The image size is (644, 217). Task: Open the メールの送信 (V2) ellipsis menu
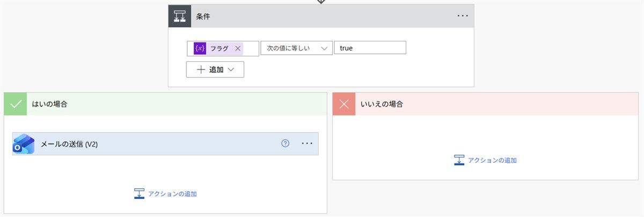[x=307, y=143]
